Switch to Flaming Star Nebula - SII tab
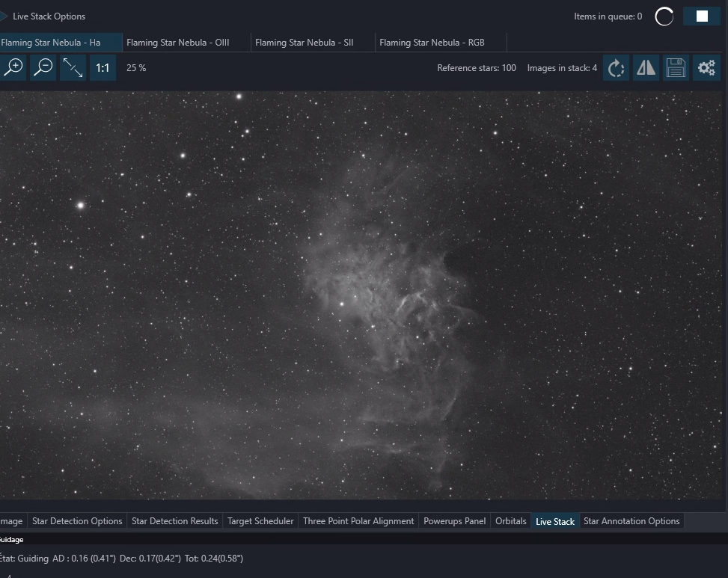The image size is (728, 578). tap(304, 43)
